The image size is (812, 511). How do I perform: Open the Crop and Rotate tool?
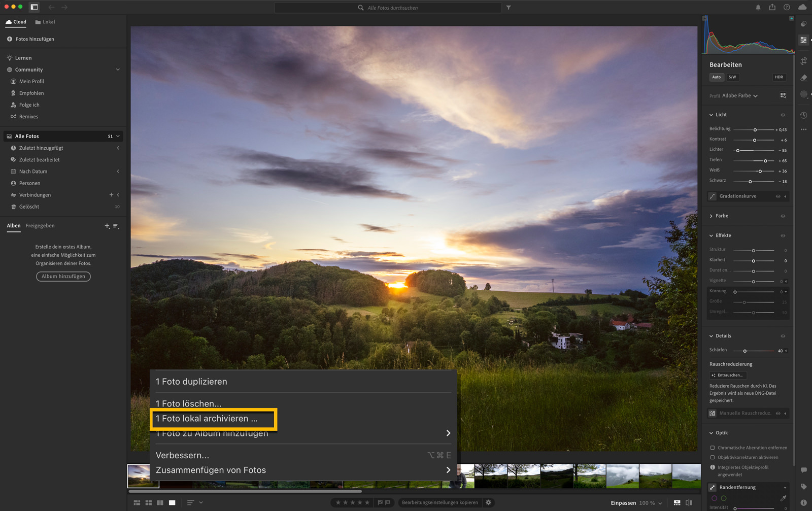(803, 61)
